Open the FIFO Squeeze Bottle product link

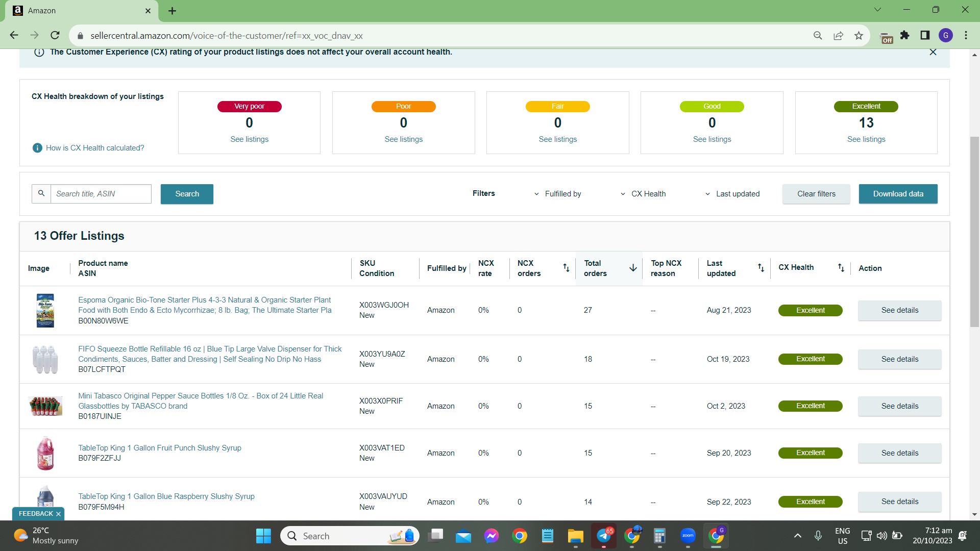210,354
